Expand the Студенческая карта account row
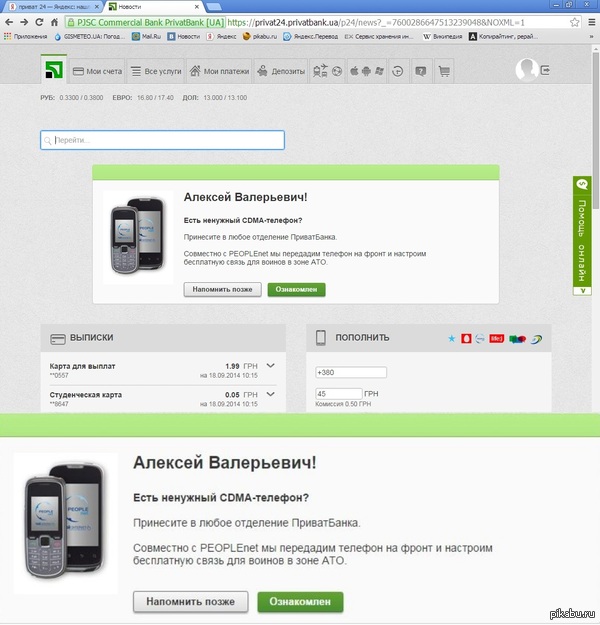 point(270,395)
